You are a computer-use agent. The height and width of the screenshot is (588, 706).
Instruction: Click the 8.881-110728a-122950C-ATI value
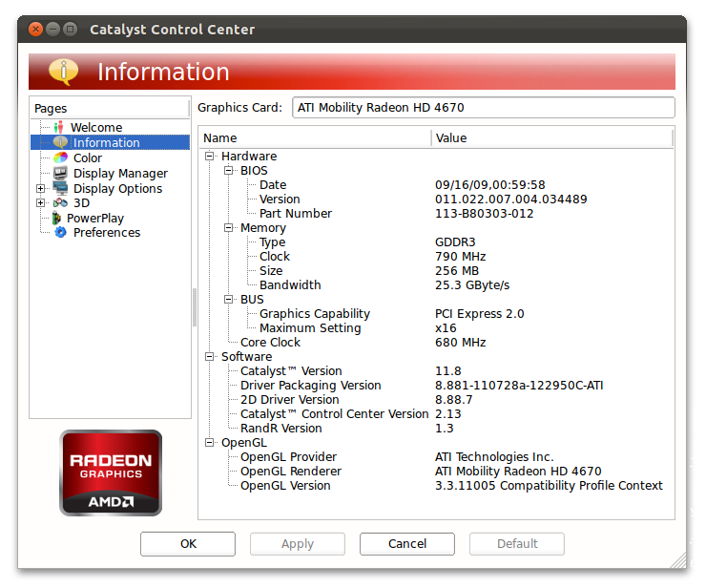519,386
